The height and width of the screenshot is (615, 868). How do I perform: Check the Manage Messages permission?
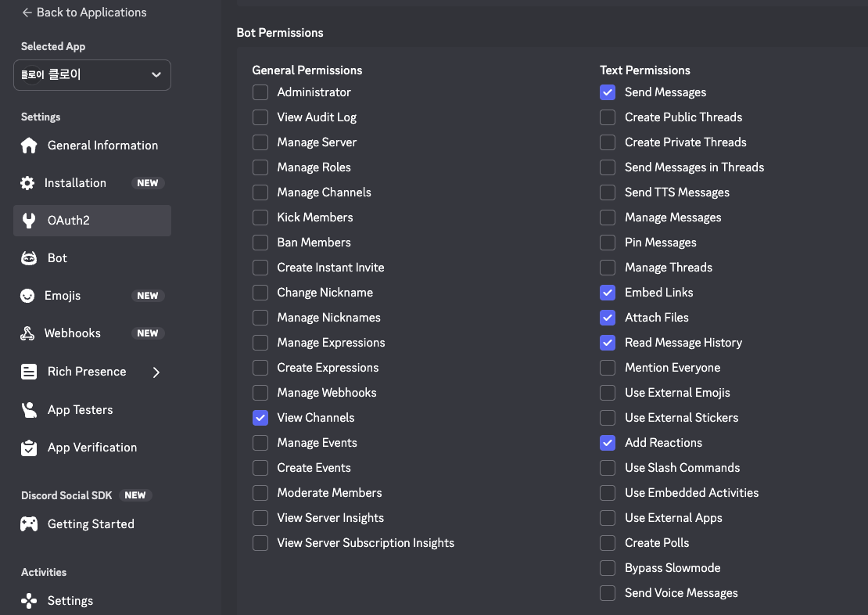(608, 218)
